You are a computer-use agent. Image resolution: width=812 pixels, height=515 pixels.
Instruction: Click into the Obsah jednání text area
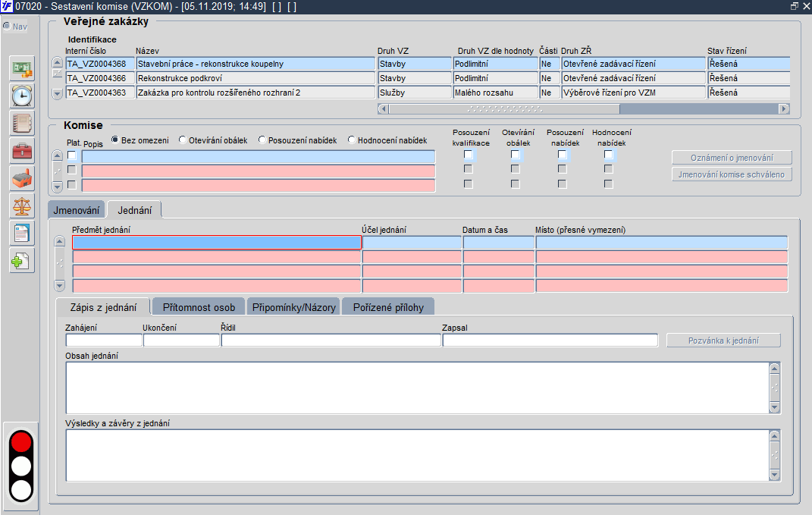tap(418, 388)
